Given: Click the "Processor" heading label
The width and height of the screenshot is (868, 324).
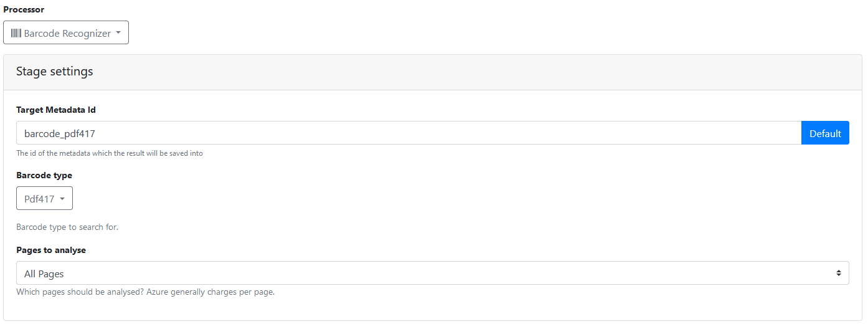Looking at the screenshot, I should tap(24, 9).
